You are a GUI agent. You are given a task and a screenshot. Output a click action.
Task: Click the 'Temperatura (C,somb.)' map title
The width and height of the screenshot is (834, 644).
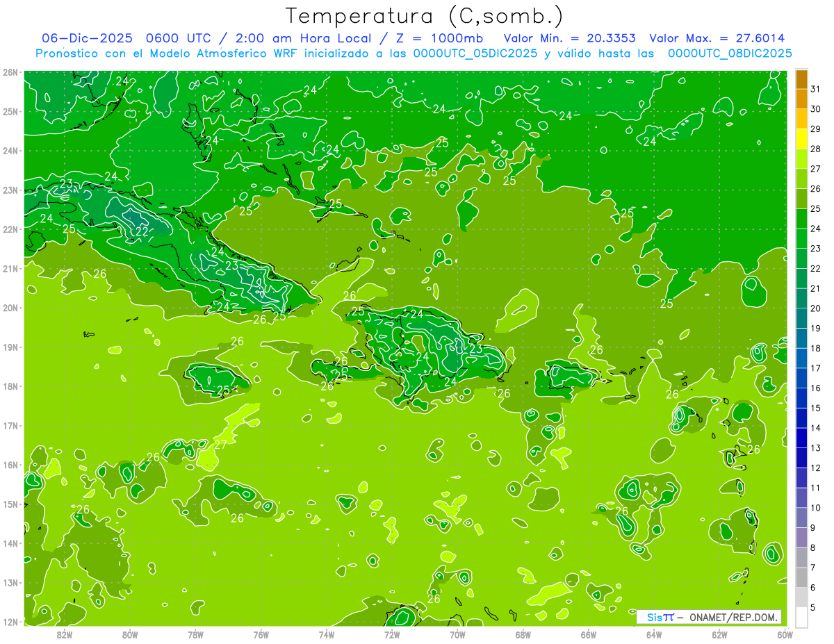(425, 16)
